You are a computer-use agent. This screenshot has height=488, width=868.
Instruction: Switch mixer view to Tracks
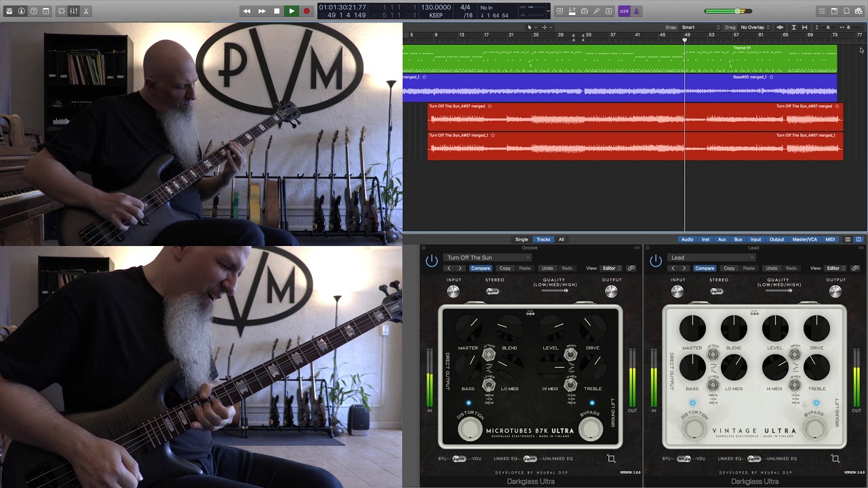pyautogui.click(x=543, y=239)
